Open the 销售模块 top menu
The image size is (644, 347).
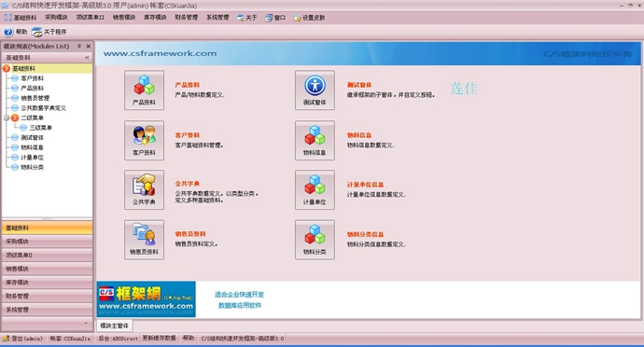(124, 17)
